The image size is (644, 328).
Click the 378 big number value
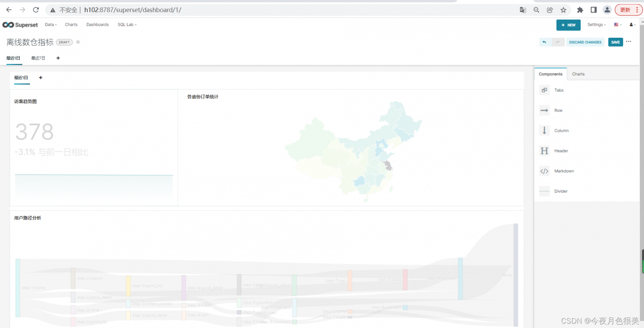tap(34, 132)
